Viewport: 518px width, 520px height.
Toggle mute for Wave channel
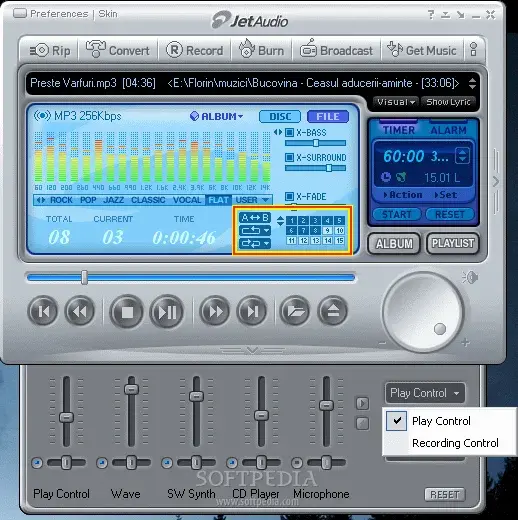click(102, 463)
